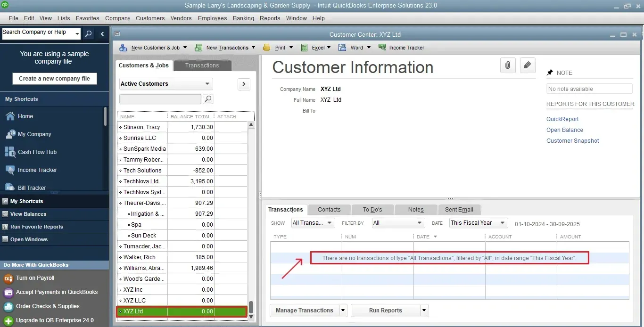Select My Shortcuts panel section
Image resolution: width=644 pixels, height=327 pixels.
tap(54, 201)
